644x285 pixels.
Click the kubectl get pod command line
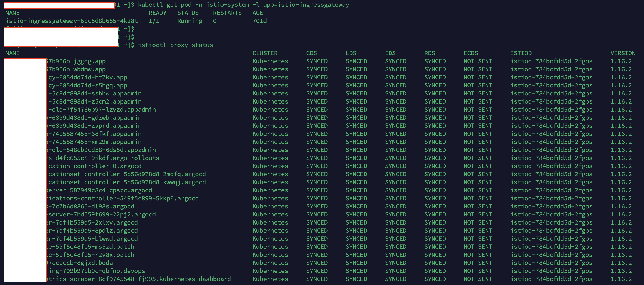tap(243, 5)
